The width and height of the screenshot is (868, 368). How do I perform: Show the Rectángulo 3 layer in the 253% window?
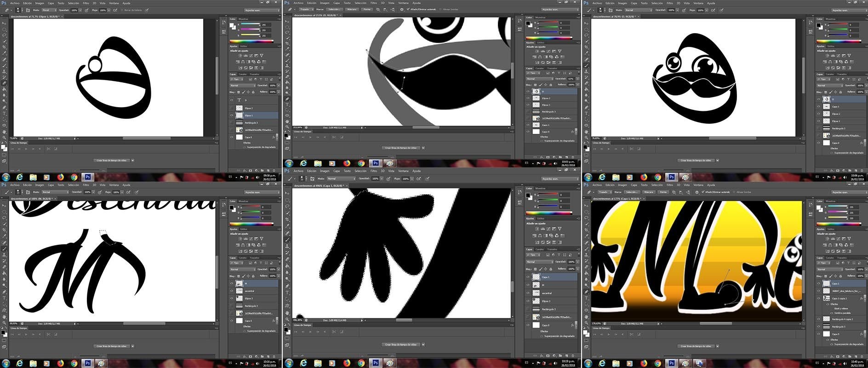tap(528, 112)
